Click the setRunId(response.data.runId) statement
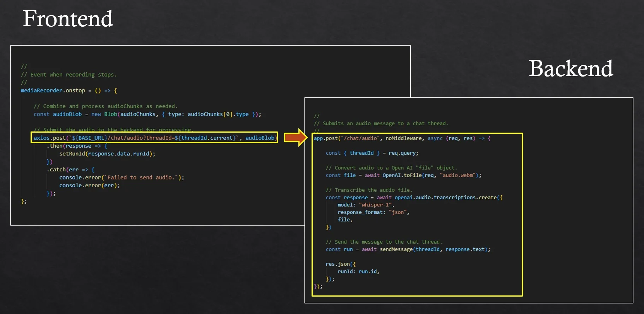644x314 pixels. [x=107, y=154]
